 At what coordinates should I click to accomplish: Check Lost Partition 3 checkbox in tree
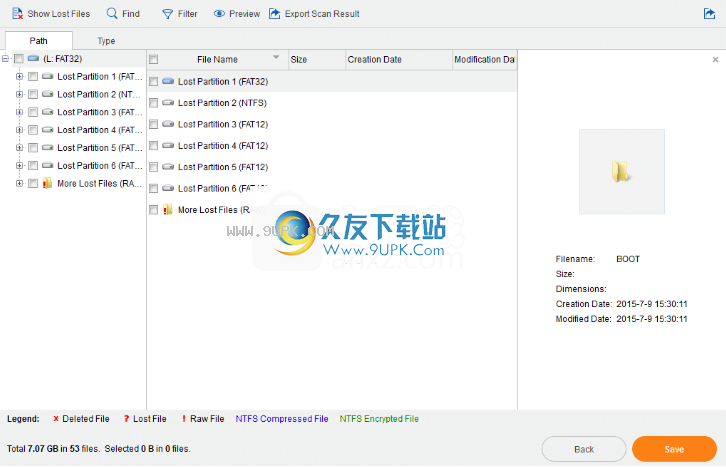tap(33, 112)
